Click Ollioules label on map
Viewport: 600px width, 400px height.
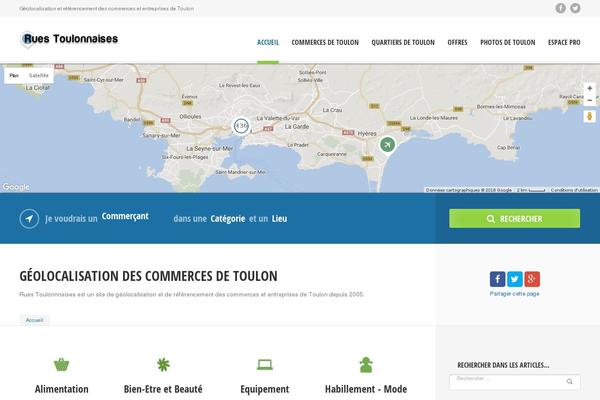click(x=190, y=116)
